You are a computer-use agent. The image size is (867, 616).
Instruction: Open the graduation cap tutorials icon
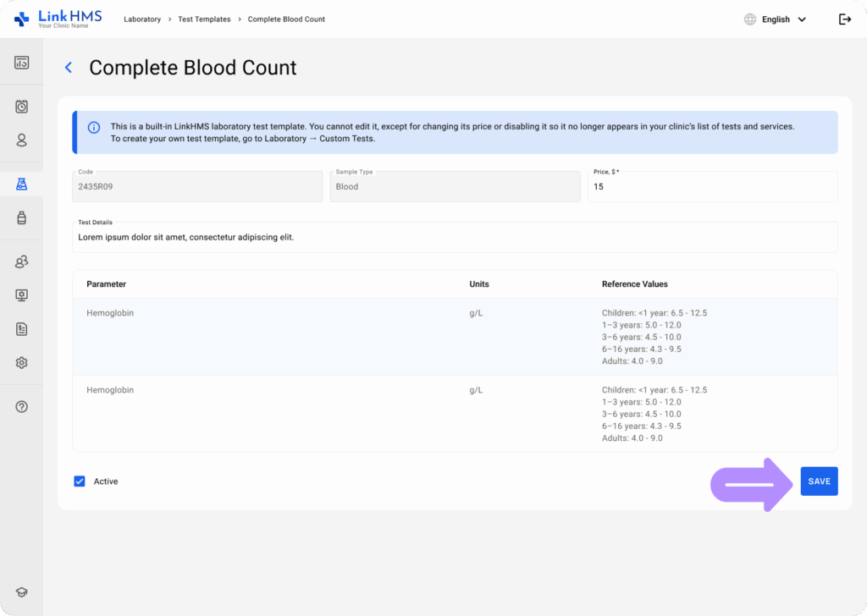(x=21, y=592)
